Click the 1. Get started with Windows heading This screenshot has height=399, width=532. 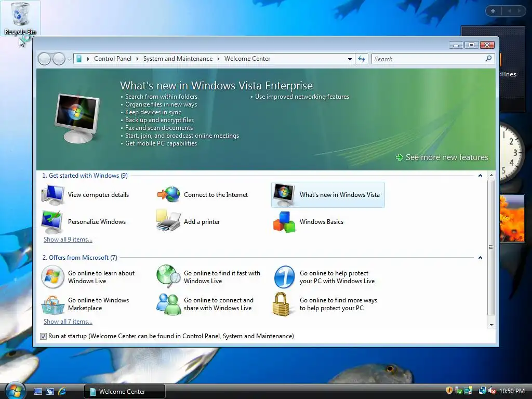coord(85,176)
